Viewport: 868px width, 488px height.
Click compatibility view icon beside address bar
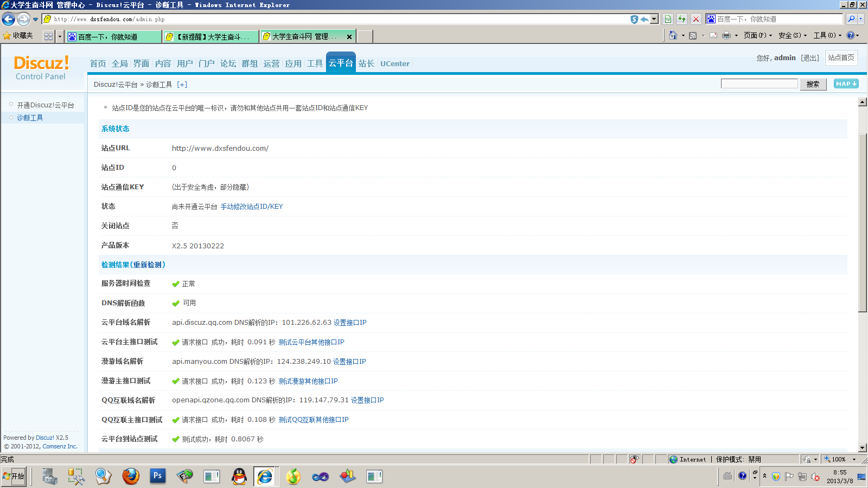668,19
